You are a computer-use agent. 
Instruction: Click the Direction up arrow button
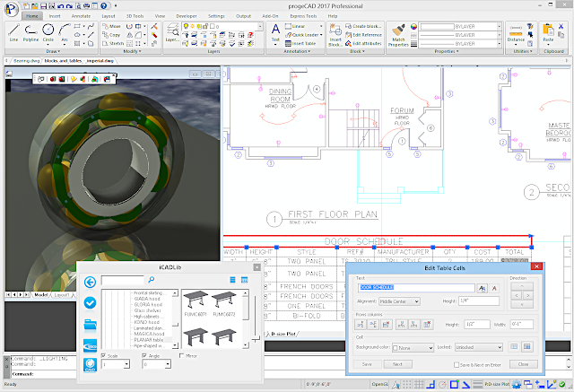(x=522, y=286)
